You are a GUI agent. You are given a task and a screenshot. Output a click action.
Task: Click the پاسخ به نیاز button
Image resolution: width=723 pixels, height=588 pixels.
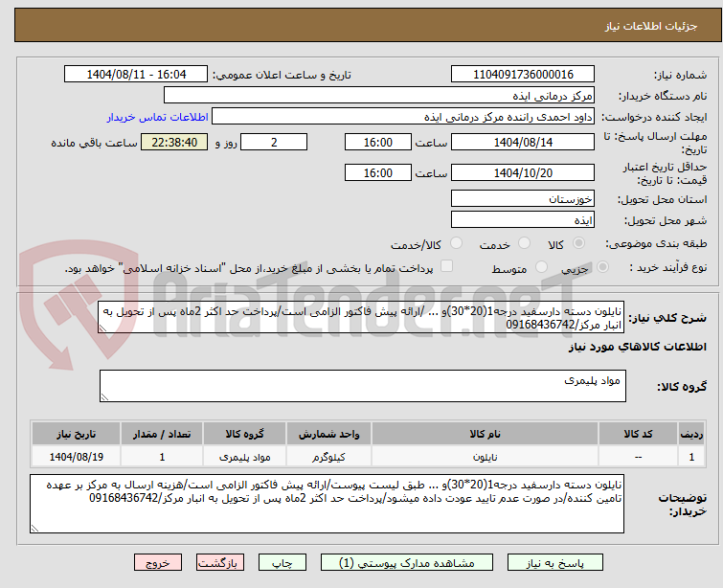tap(555, 563)
